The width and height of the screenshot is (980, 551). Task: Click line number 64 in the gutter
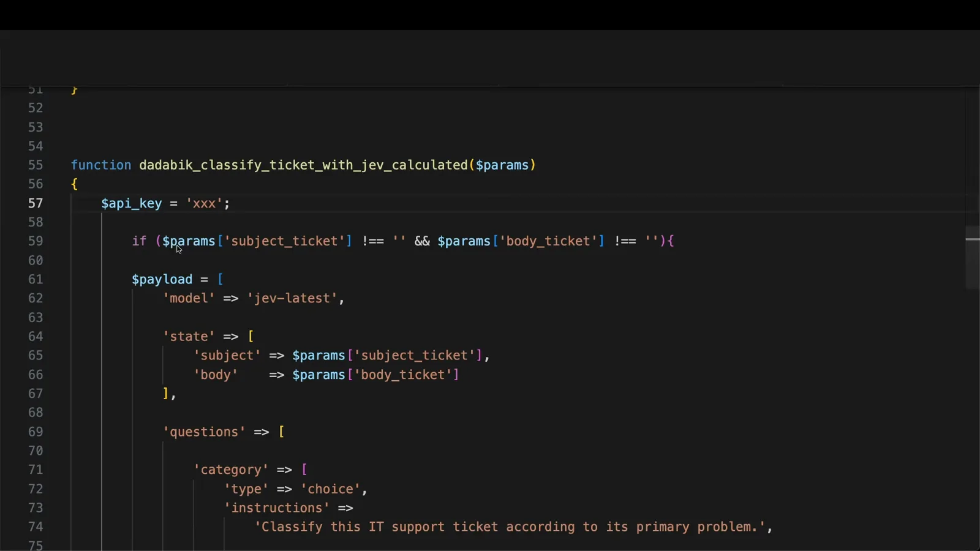[36, 336]
